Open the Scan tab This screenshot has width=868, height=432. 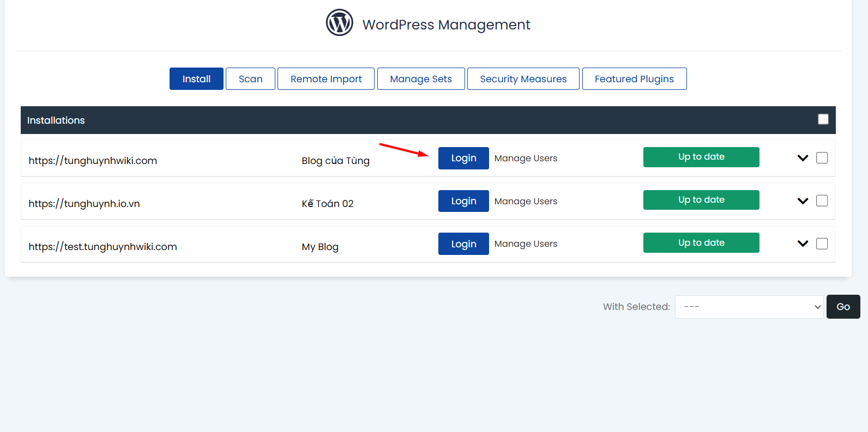250,79
